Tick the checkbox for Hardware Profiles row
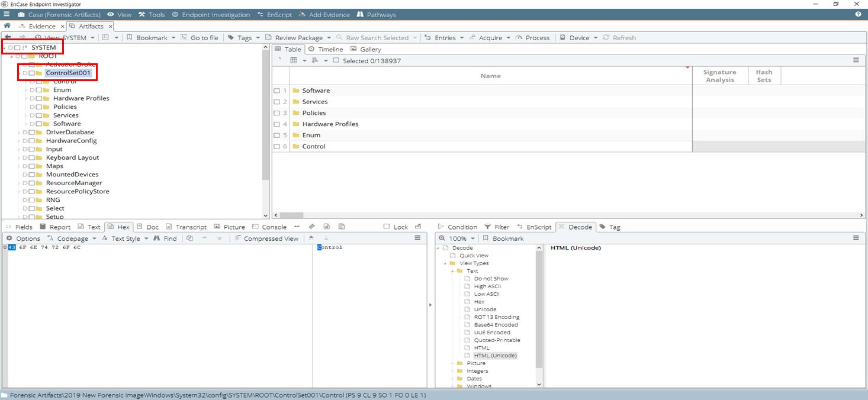 (277, 124)
